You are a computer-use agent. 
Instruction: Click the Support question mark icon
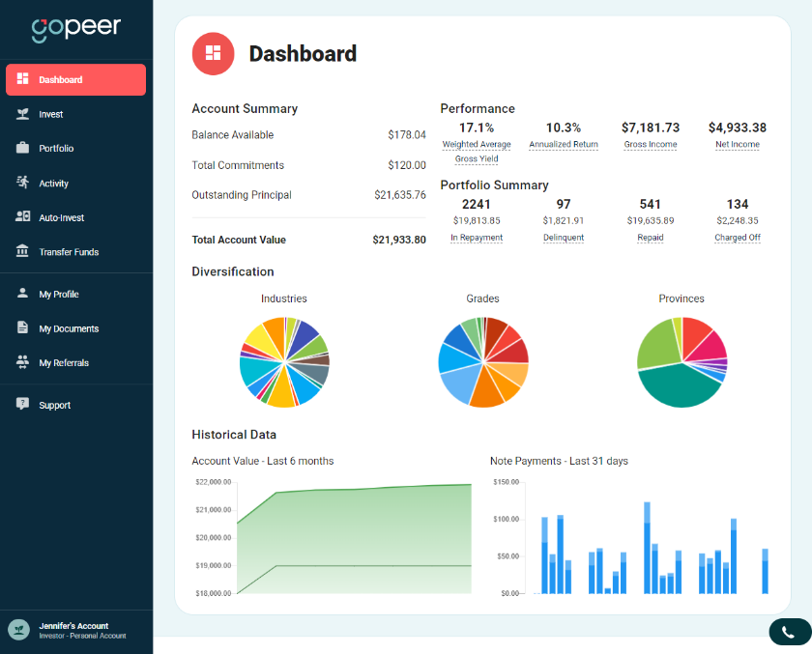(x=22, y=405)
